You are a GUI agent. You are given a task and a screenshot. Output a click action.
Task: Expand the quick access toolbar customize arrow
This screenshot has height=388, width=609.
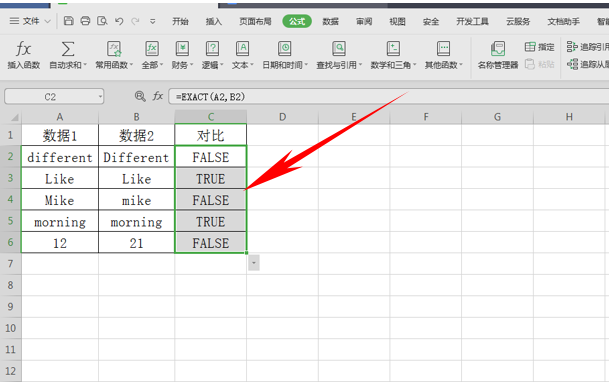[x=153, y=22]
